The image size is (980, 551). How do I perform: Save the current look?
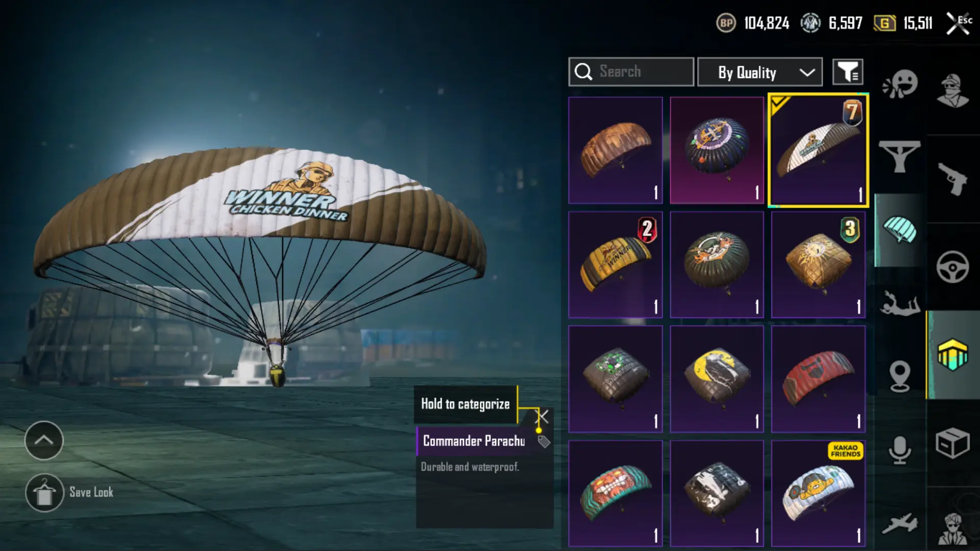(x=69, y=493)
